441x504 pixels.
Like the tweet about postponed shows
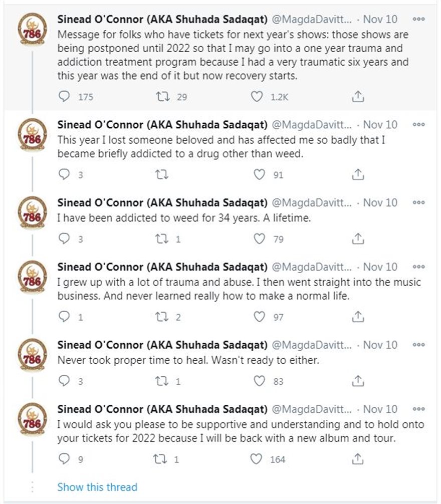257,97
